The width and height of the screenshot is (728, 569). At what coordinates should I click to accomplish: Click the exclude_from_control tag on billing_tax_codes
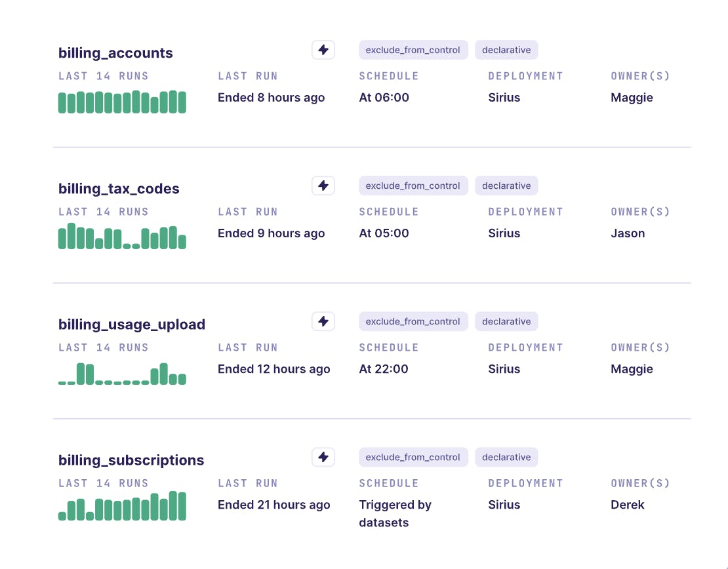point(413,186)
